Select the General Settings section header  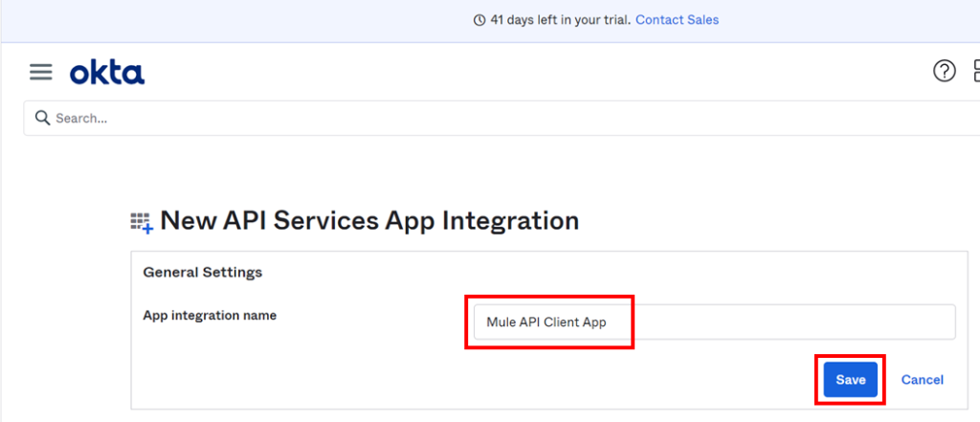pyautogui.click(x=202, y=273)
